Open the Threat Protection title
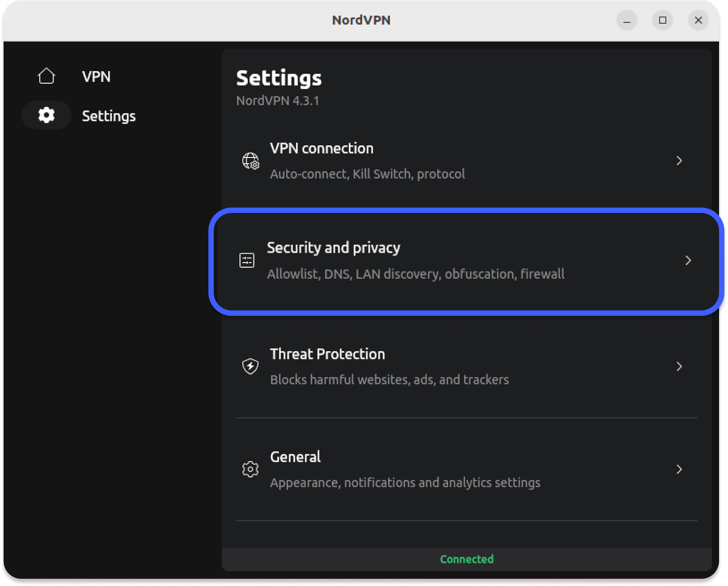The height and width of the screenshot is (586, 728). [x=327, y=354]
